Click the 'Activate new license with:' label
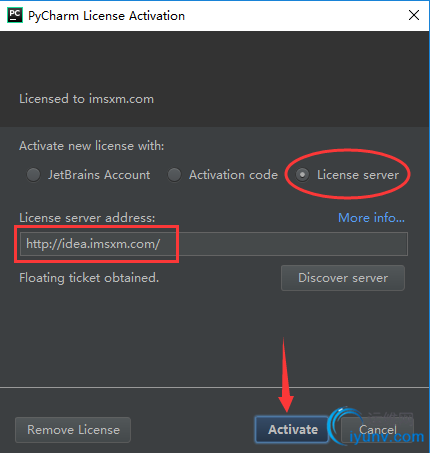430x453 pixels. [x=92, y=146]
